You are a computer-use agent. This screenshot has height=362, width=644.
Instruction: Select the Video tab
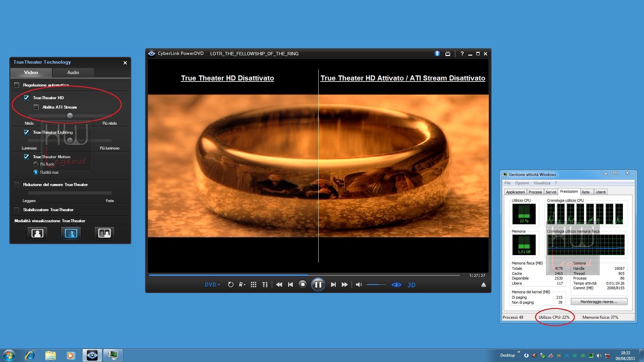click(31, 72)
